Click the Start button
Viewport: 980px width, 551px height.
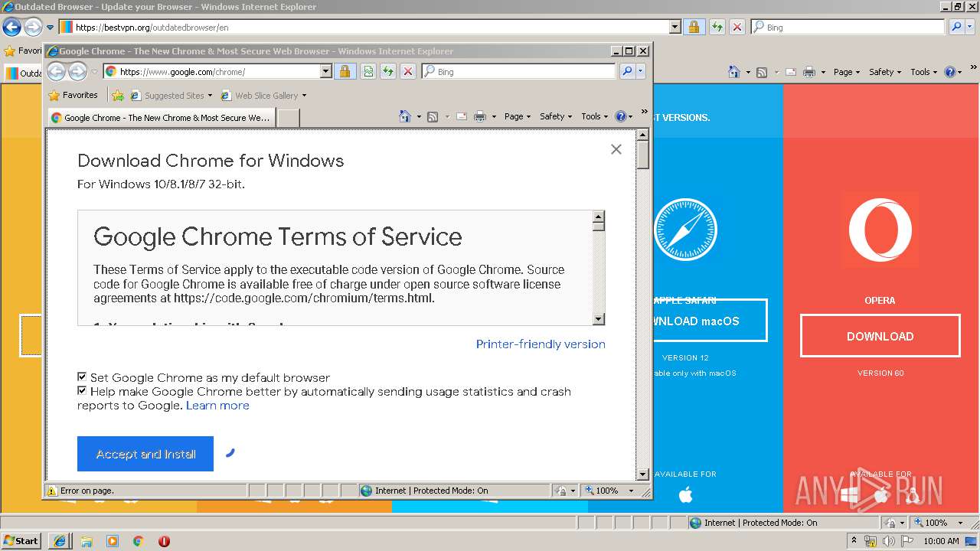21,541
